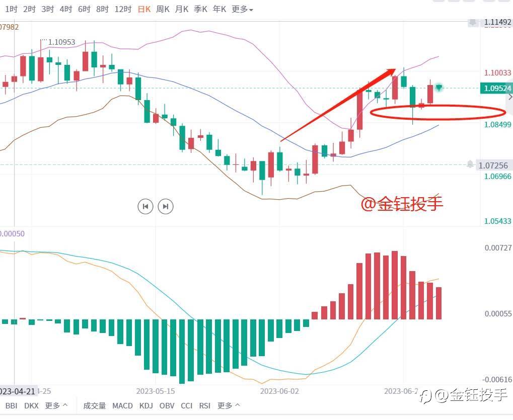Image resolution: width=513 pixels, height=420 pixels.
Task: Expand 更多 next to DKX indicator
Action: [x=56, y=405]
